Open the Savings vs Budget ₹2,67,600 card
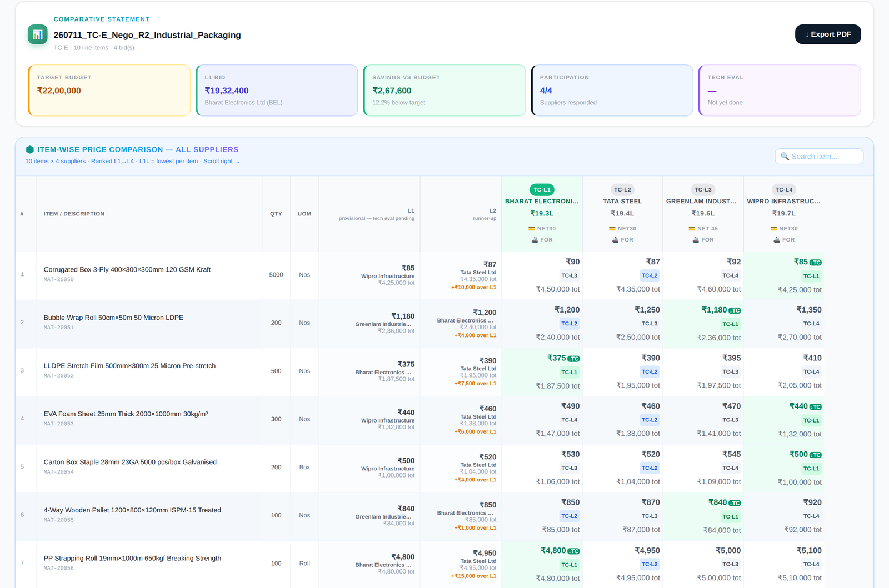This screenshot has height=588, width=889. pyautogui.click(x=444, y=91)
